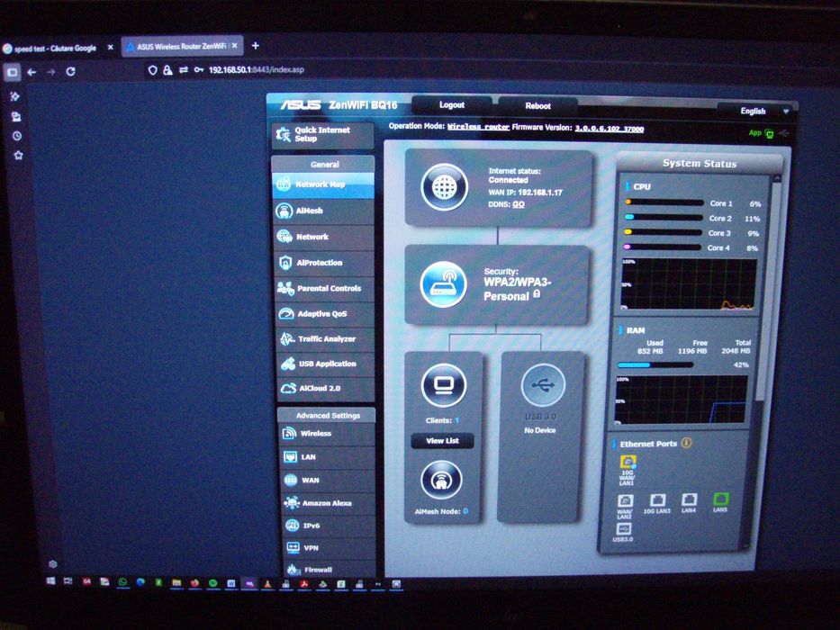Click the CPU usage graph
The image size is (840, 630).
pos(689,284)
